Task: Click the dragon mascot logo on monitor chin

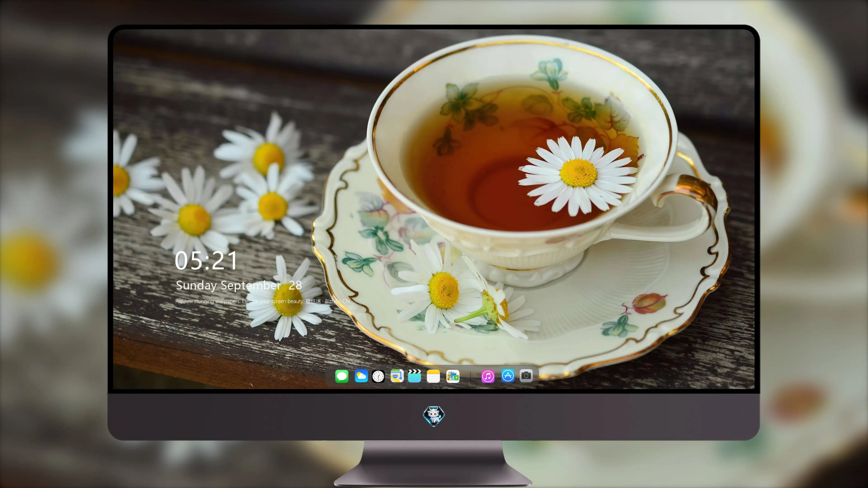Action: point(434,416)
